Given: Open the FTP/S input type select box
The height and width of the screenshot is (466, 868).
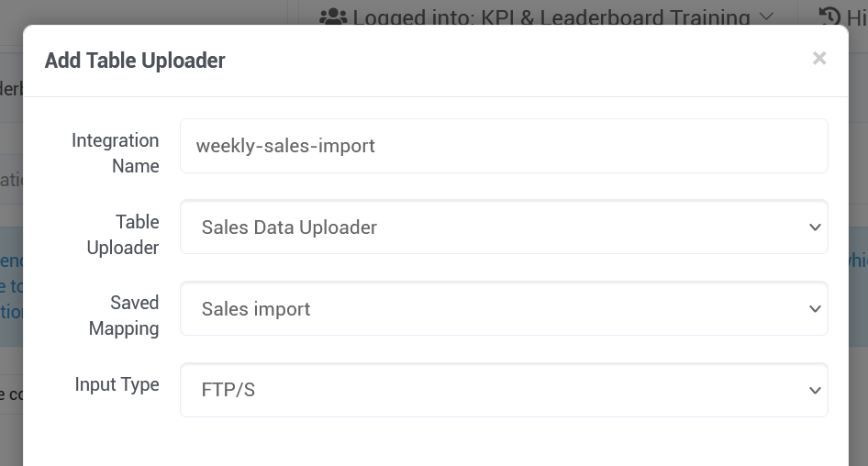Looking at the screenshot, I should (x=504, y=390).
